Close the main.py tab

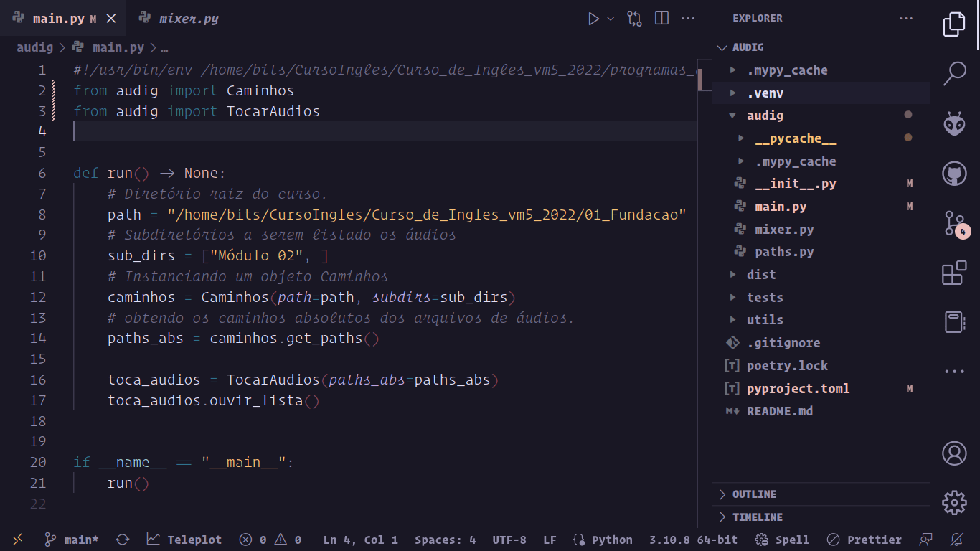click(x=110, y=19)
